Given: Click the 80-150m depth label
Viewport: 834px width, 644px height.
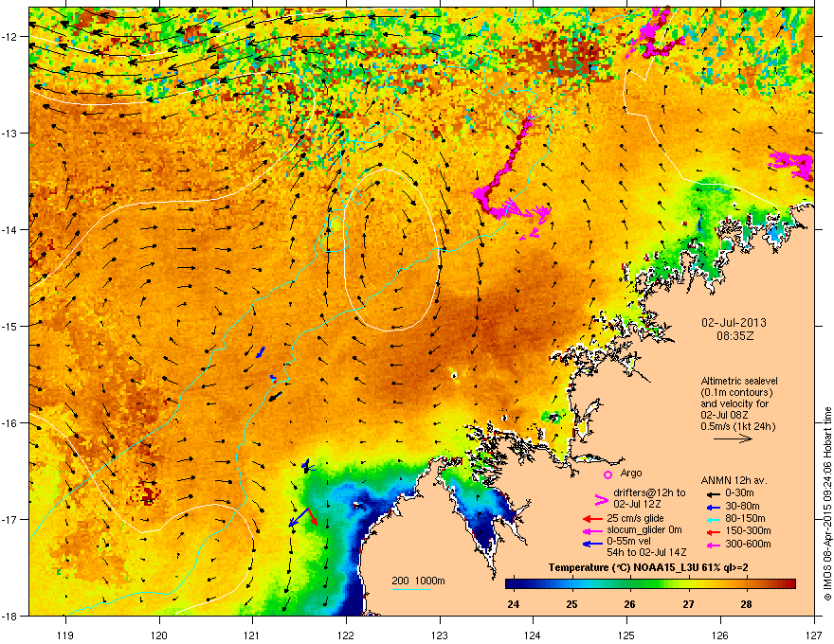Looking at the screenshot, I should (x=745, y=519).
